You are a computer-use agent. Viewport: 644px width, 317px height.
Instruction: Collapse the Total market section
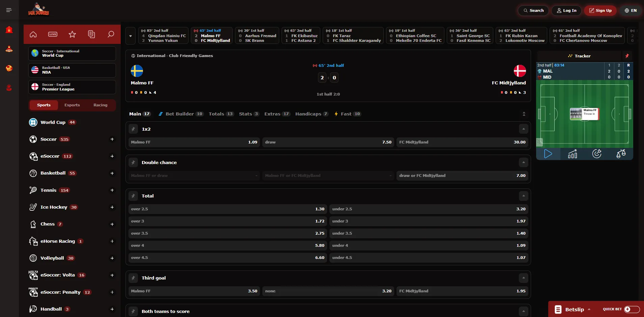523,196
